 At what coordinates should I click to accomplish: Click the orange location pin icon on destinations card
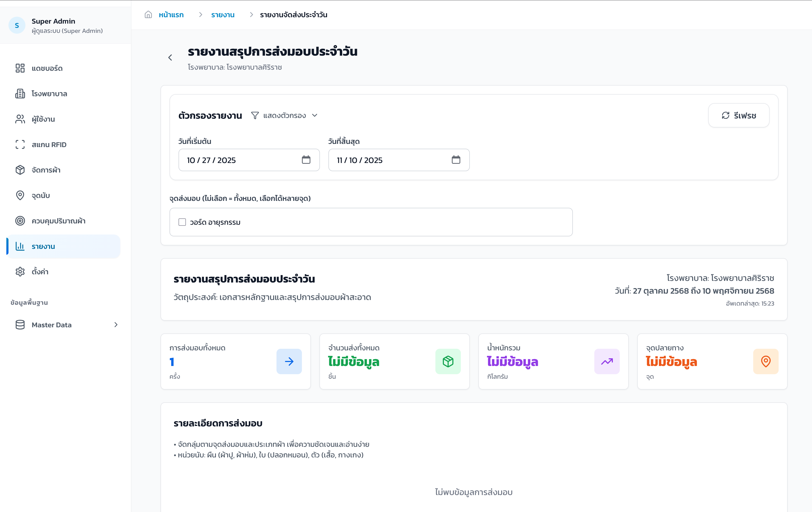point(765,361)
